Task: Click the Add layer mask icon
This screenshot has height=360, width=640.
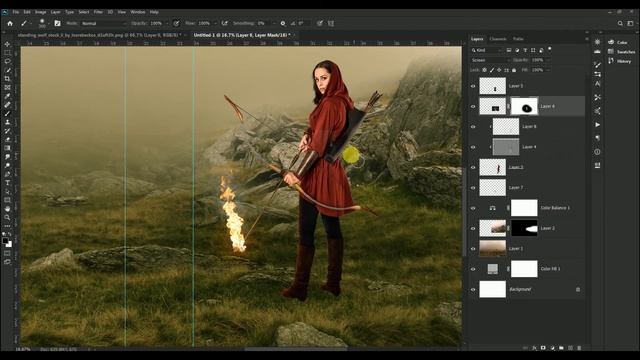Action: click(543, 348)
